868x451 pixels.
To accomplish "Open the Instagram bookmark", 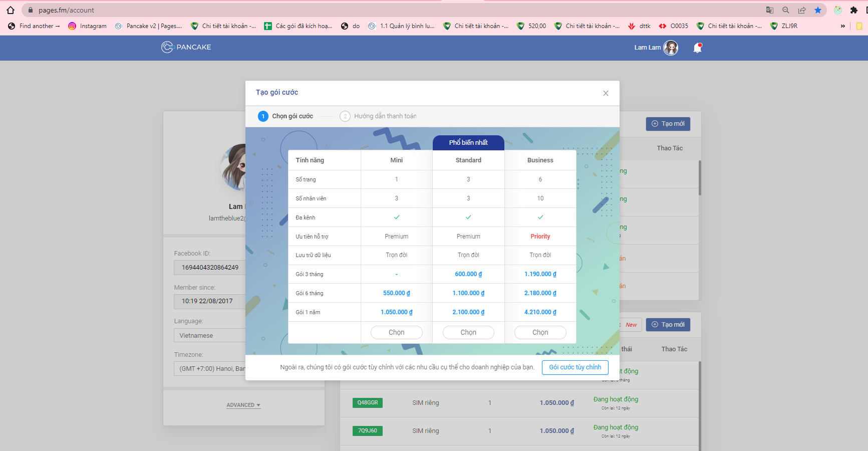I will [x=88, y=26].
